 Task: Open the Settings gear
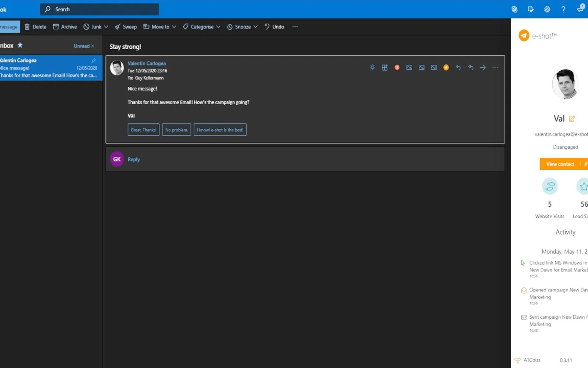[547, 9]
